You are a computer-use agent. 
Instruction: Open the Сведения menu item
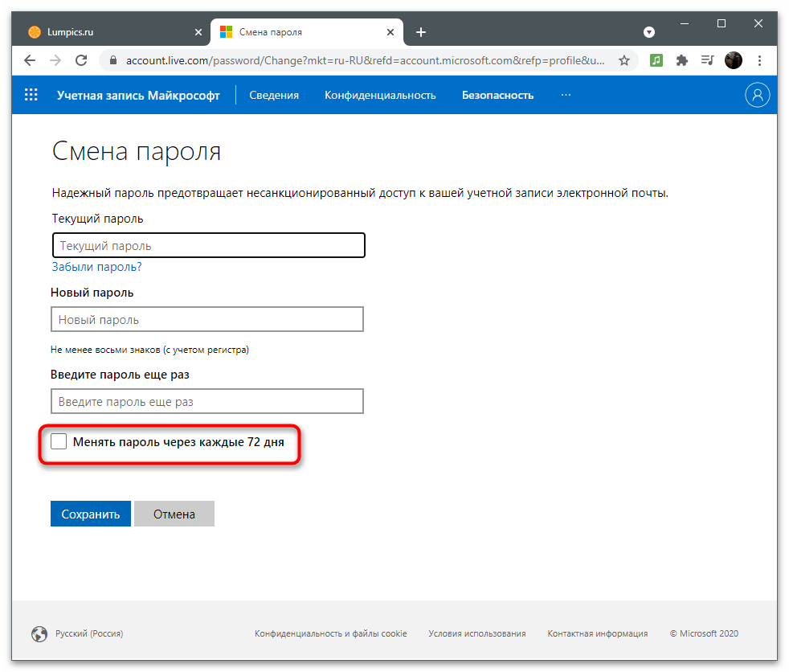click(274, 95)
